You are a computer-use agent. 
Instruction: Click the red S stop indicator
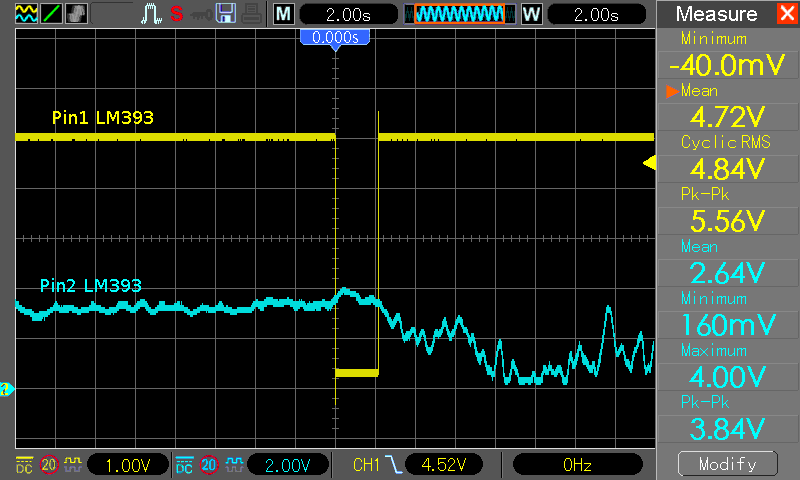click(x=177, y=14)
